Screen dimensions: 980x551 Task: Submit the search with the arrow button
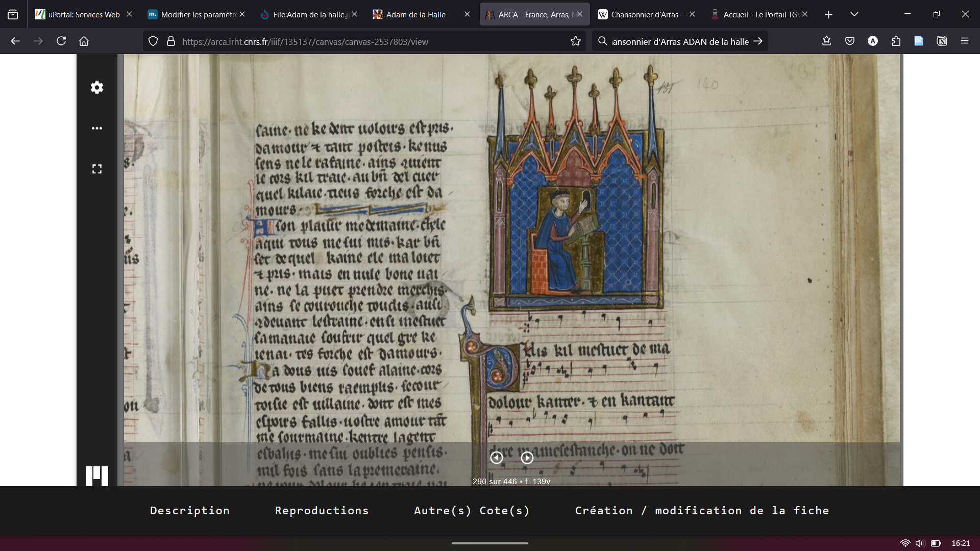(x=758, y=41)
